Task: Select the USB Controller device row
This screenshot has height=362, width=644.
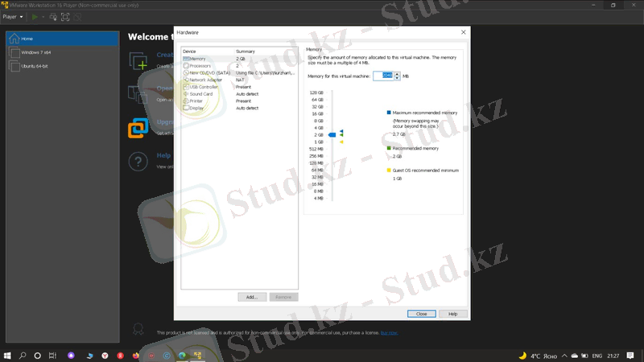Action: [x=239, y=87]
